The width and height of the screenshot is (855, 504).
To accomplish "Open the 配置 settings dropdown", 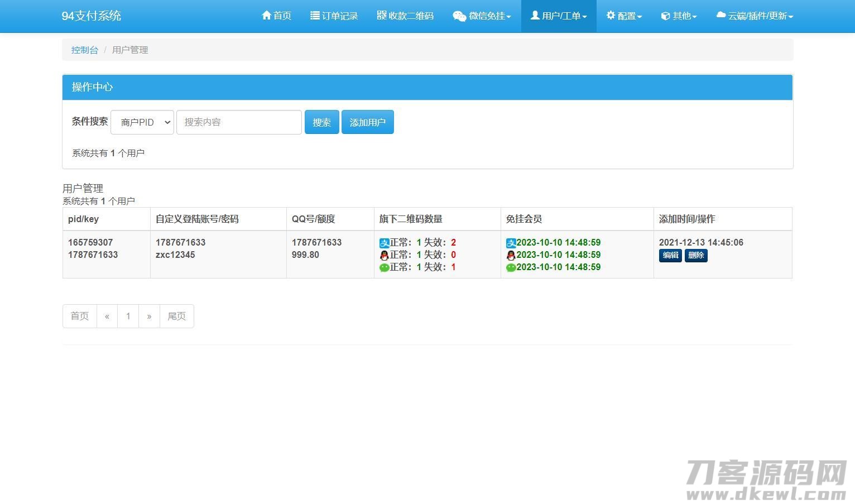I will [x=624, y=16].
